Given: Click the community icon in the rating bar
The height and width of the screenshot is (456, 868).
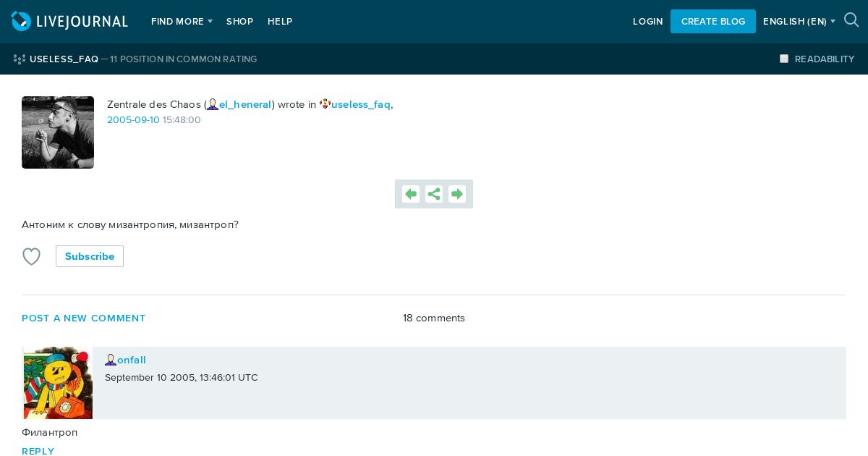Looking at the screenshot, I should click(x=20, y=59).
